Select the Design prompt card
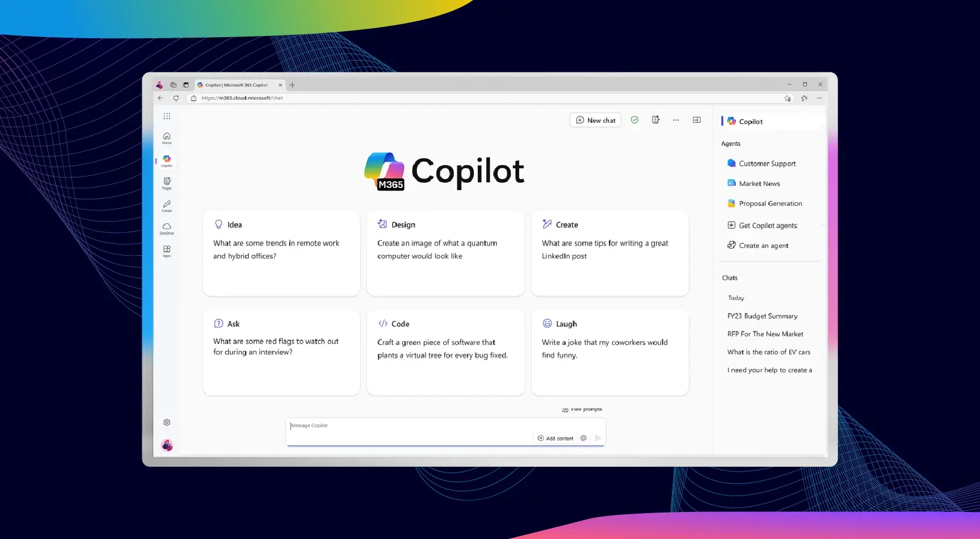Image resolution: width=980 pixels, height=539 pixels. (x=445, y=253)
